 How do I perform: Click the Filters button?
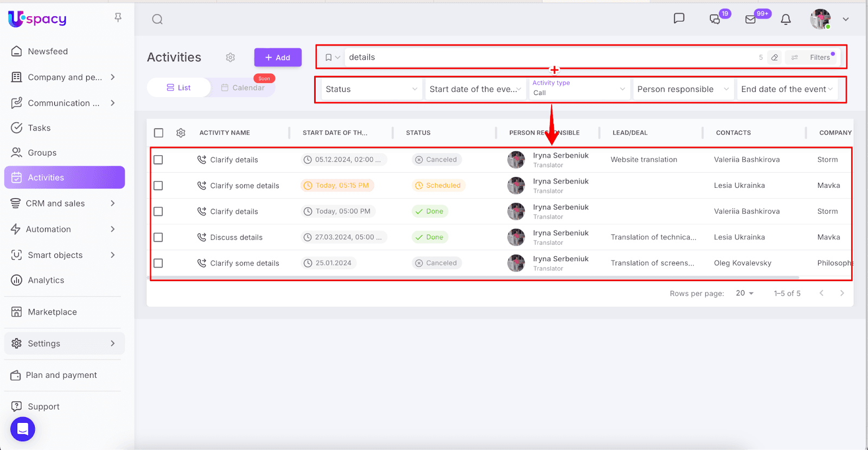coord(813,58)
